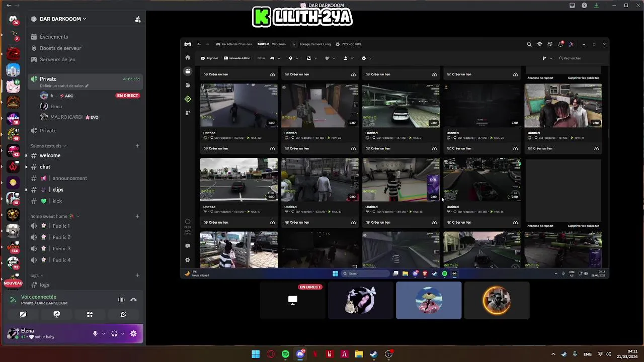Click the Medal search magnifier icon
This screenshot has width=644, height=362.
(x=529, y=44)
